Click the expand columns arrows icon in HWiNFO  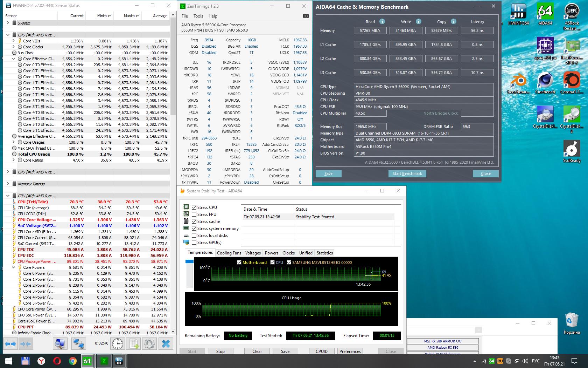pyautogui.click(x=10, y=344)
